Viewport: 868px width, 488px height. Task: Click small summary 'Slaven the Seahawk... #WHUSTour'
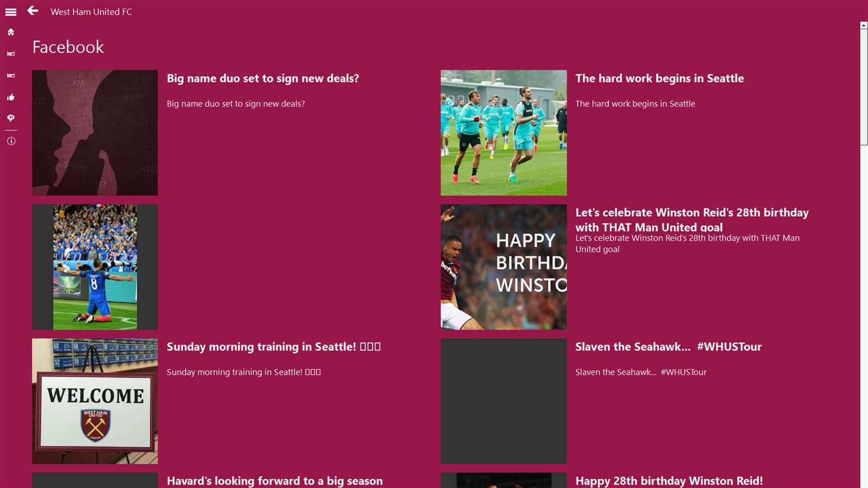(x=641, y=372)
